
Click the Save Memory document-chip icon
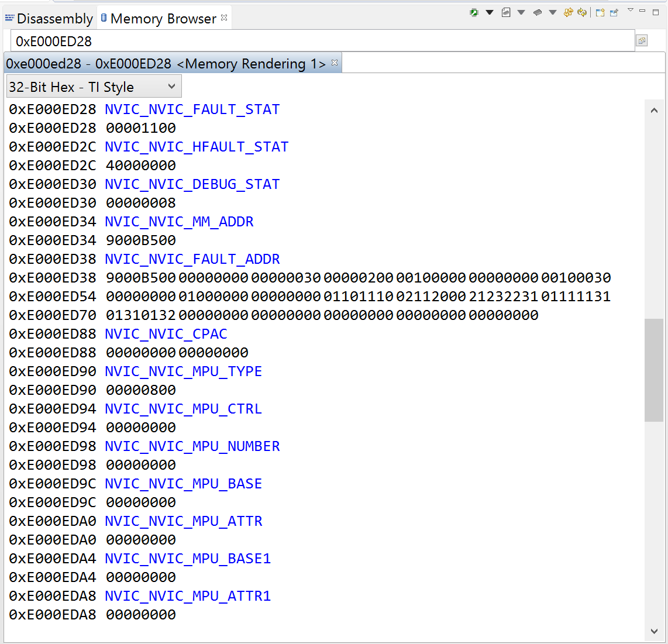pos(506,13)
